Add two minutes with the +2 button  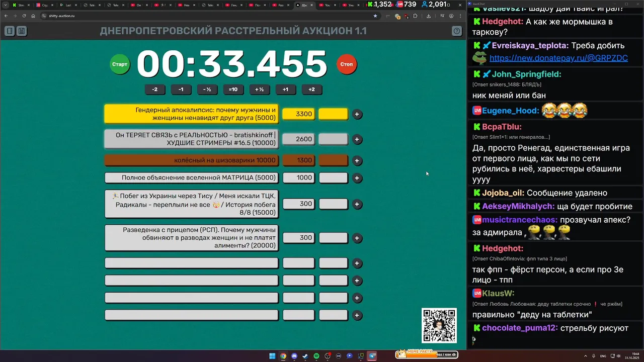[312, 89]
